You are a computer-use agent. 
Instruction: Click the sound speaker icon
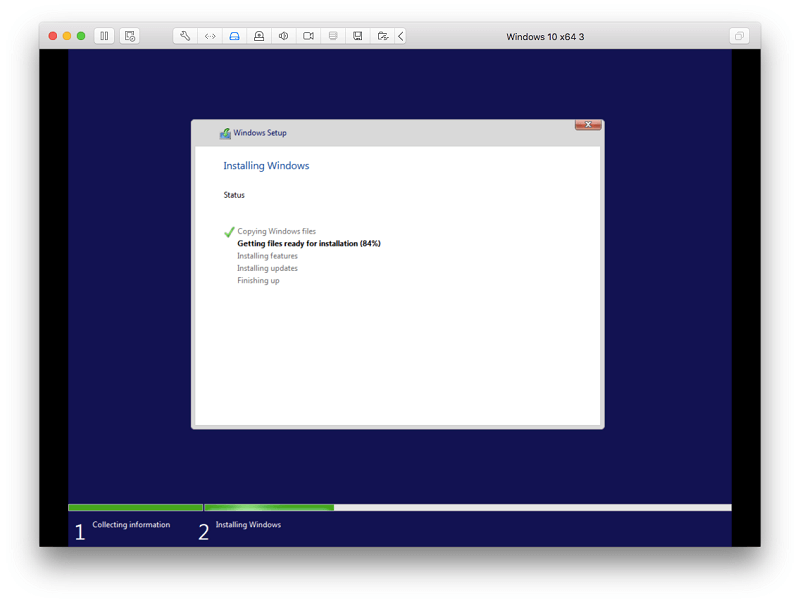(284, 36)
